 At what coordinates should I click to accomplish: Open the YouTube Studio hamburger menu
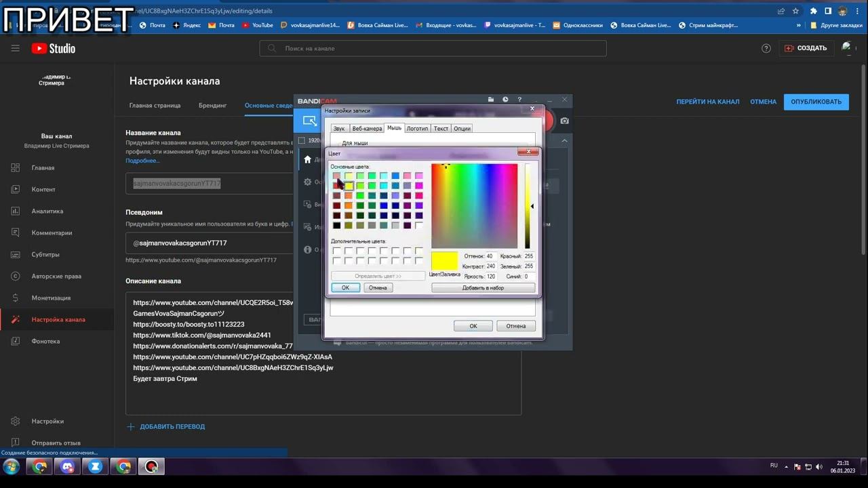tap(15, 48)
